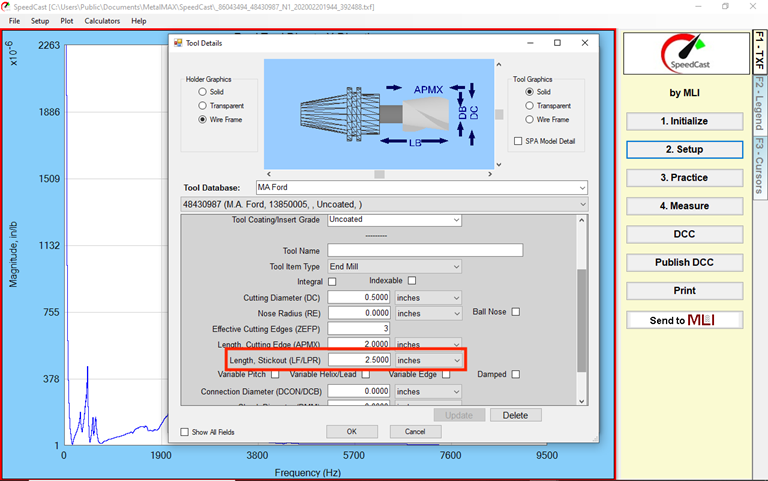The image size is (768, 481).
Task: Click the Tool Details window icon
Action: (178, 43)
